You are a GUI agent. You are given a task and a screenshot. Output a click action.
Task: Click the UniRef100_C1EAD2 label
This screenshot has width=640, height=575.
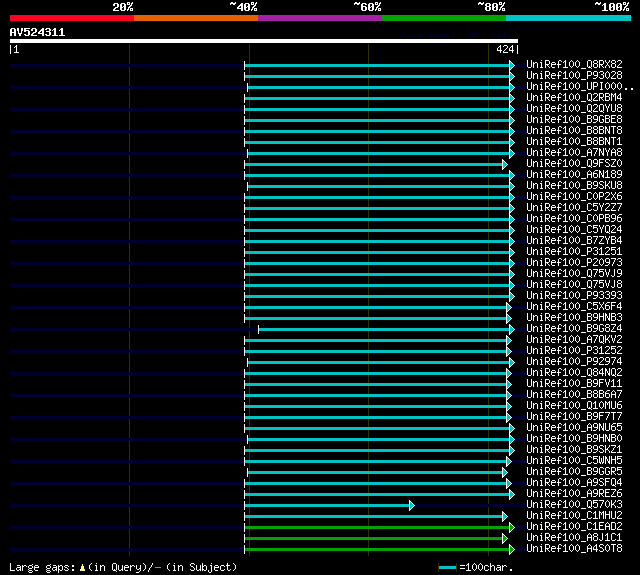coord(574,527)
